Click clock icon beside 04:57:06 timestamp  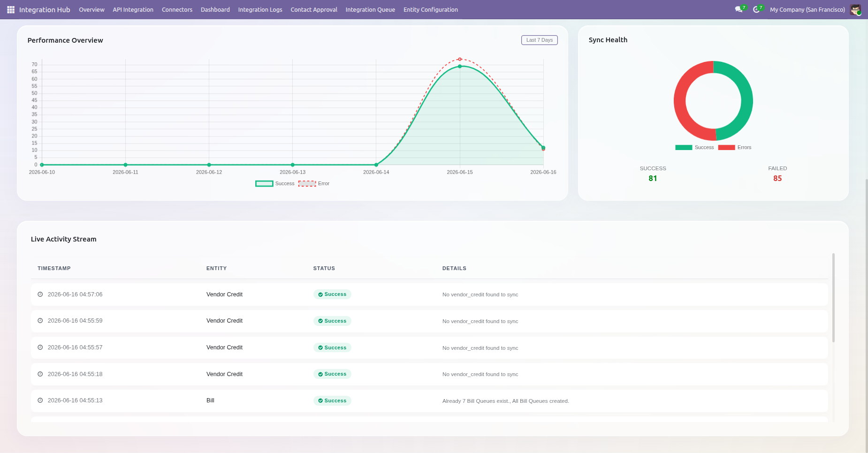tap(40, 294)
